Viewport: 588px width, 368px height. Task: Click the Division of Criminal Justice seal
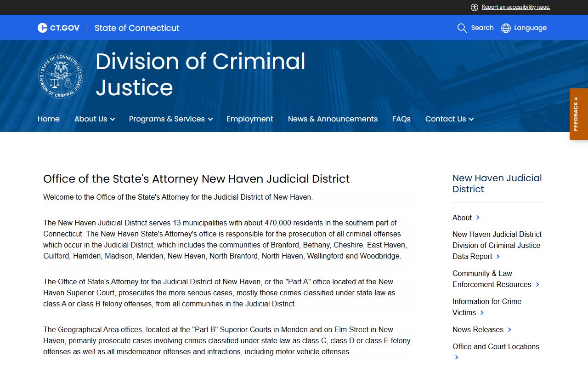coord(61,76)
